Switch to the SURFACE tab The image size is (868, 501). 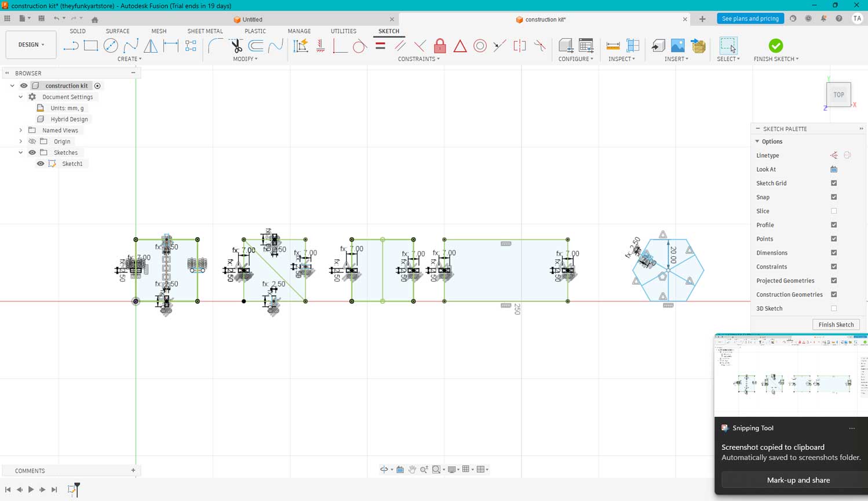click(118, 31)
